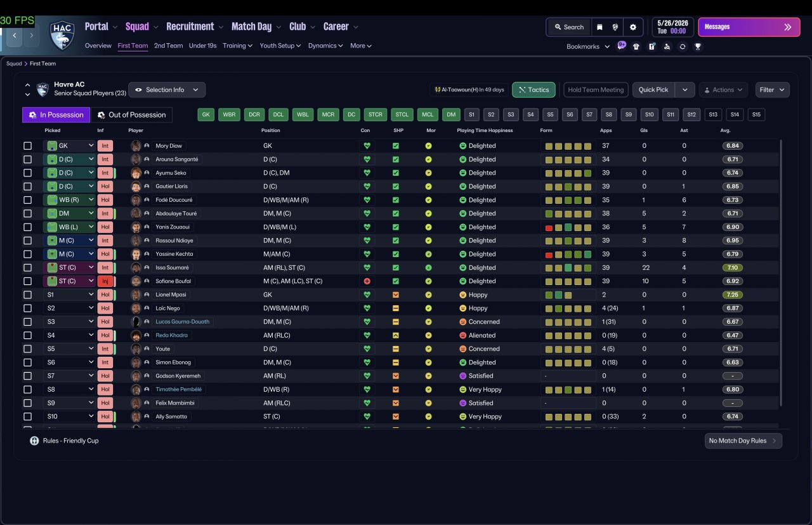
Task: Click the circular arrows bookmark icon
Action: pos(682,46)
